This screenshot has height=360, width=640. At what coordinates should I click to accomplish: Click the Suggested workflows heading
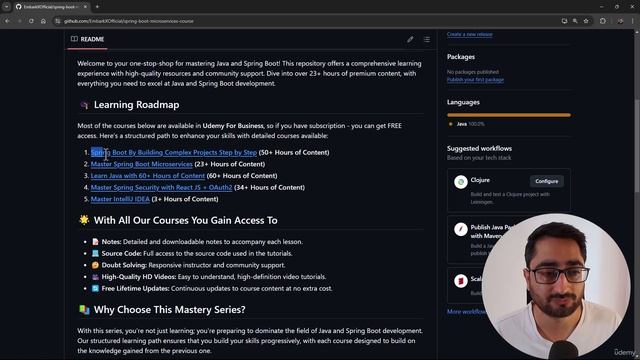coord(479,148)
